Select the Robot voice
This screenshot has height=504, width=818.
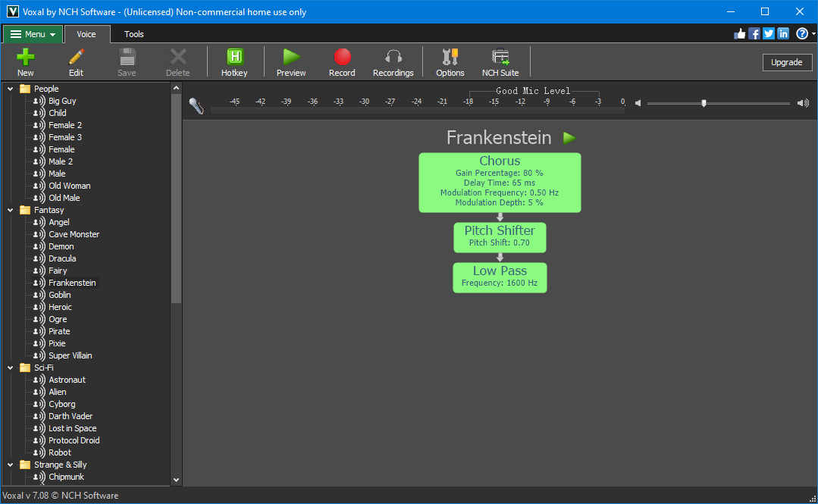click(59, 453)
